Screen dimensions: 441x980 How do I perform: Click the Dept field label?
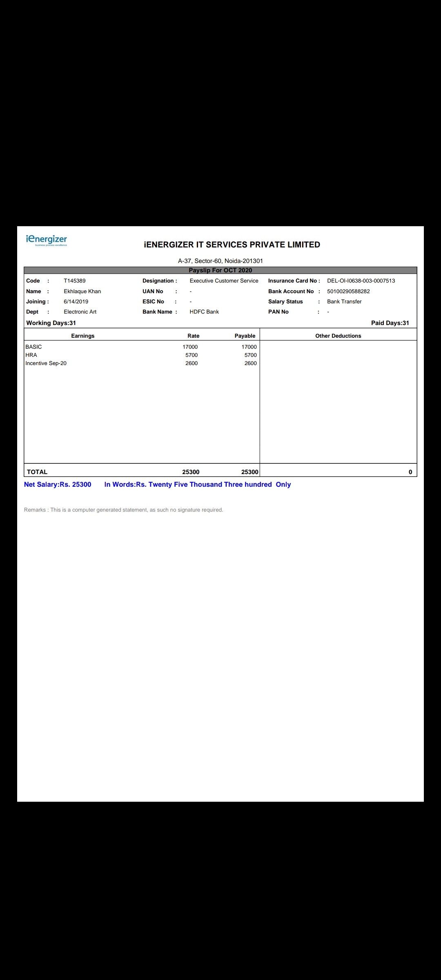point(32,312)
